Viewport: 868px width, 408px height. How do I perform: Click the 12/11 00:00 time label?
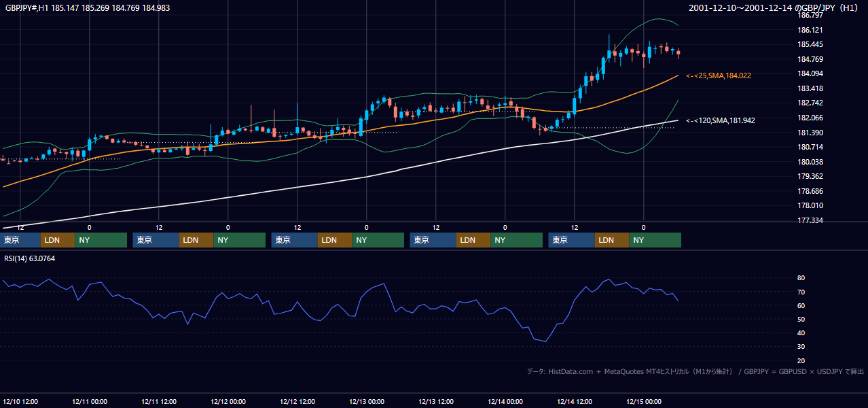pyautogui.click(x=90, y=401)
